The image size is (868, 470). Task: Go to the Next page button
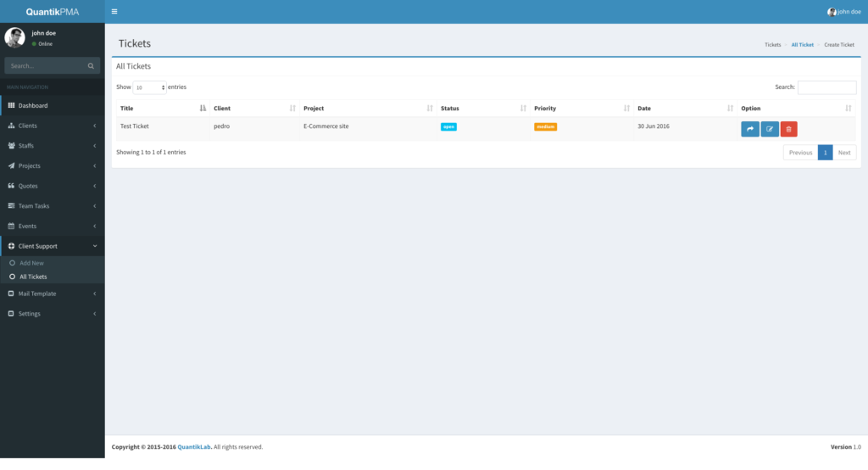[844, 153]
